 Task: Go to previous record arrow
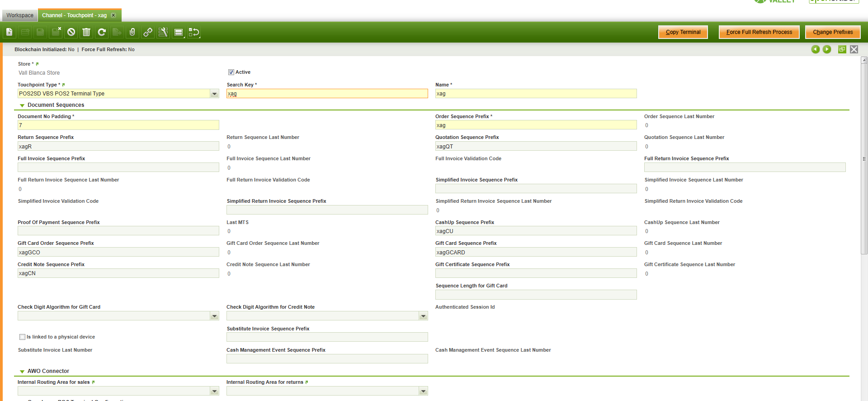pos(815,49)
